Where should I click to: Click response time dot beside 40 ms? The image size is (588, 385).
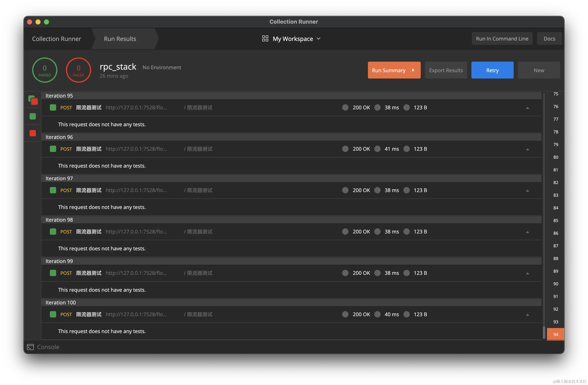(x=377, y=314)
